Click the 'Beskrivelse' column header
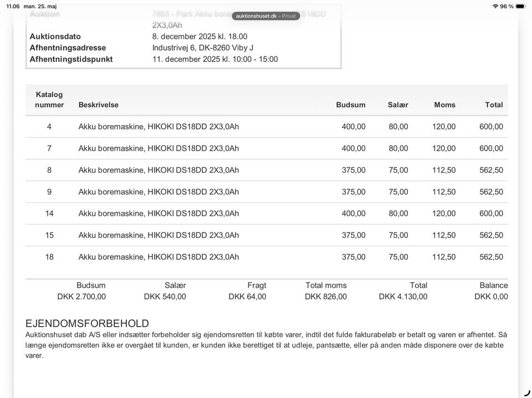Viewport: 532px width, 398px height. 99,105
